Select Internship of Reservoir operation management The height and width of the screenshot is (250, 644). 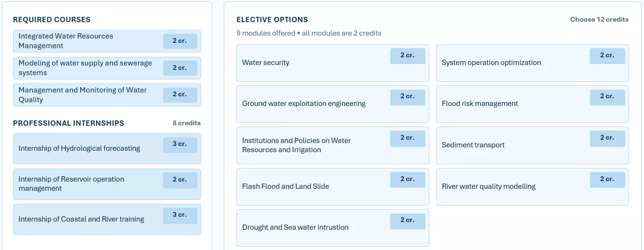107,184
